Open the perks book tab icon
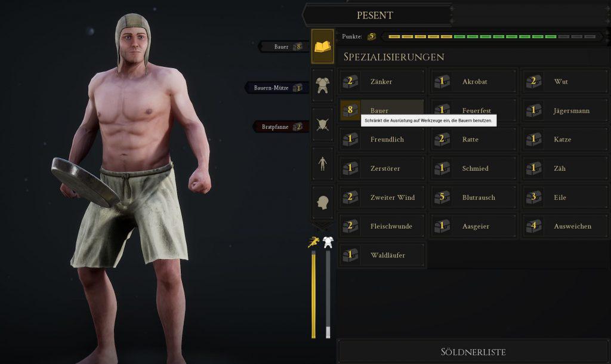The image size is (611, 364). click(x=323, y=47)
